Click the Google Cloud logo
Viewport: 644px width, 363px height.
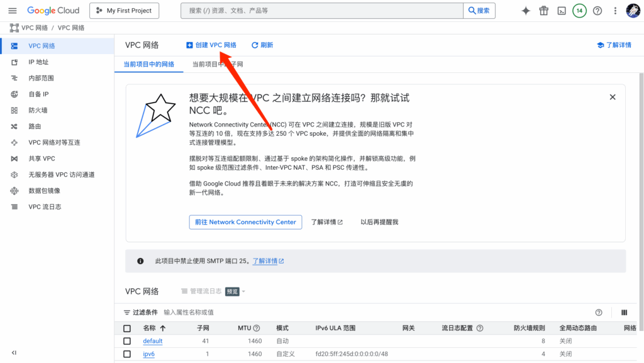53,11
